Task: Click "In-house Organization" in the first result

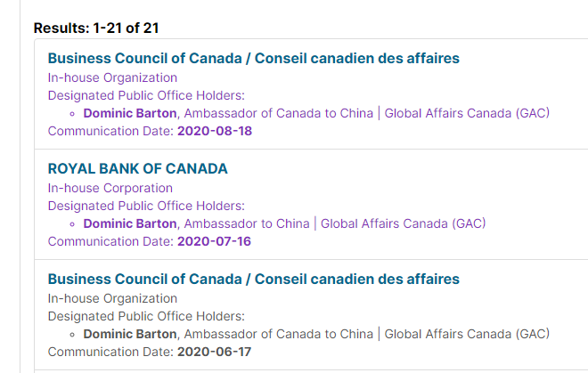Action: click(112, 77)
